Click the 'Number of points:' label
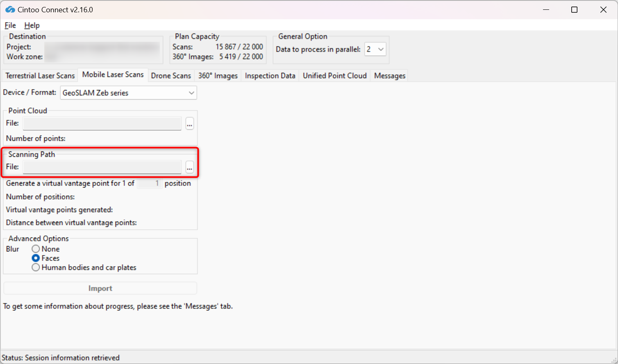The width and height of the screenshot is (618, 364). pyautogui.click(x=36, y=138)
